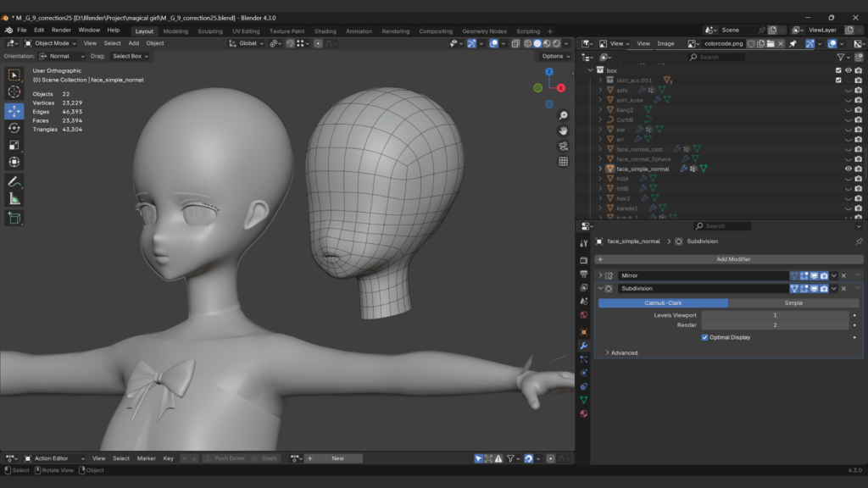The image size is (868, 488).
Task: Uncheck the Optimal Display checkbox
Action: 705,337
